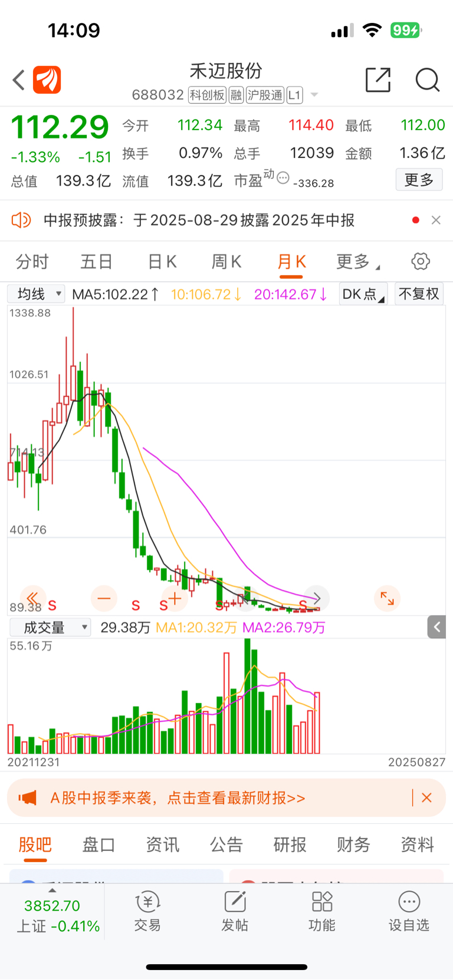Viewport: 453px width, 980px height.
Task: Tap the 沪股通 tag
Action: click(265, 95)
